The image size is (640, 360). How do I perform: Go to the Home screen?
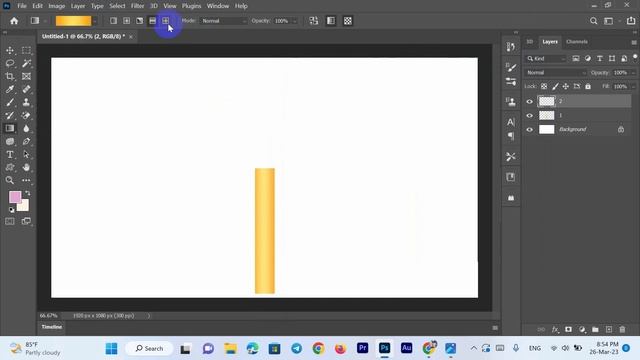click(14, 21)
